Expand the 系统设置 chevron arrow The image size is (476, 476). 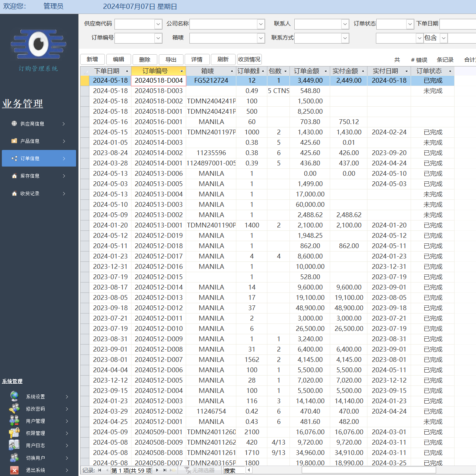pos(67,397)
